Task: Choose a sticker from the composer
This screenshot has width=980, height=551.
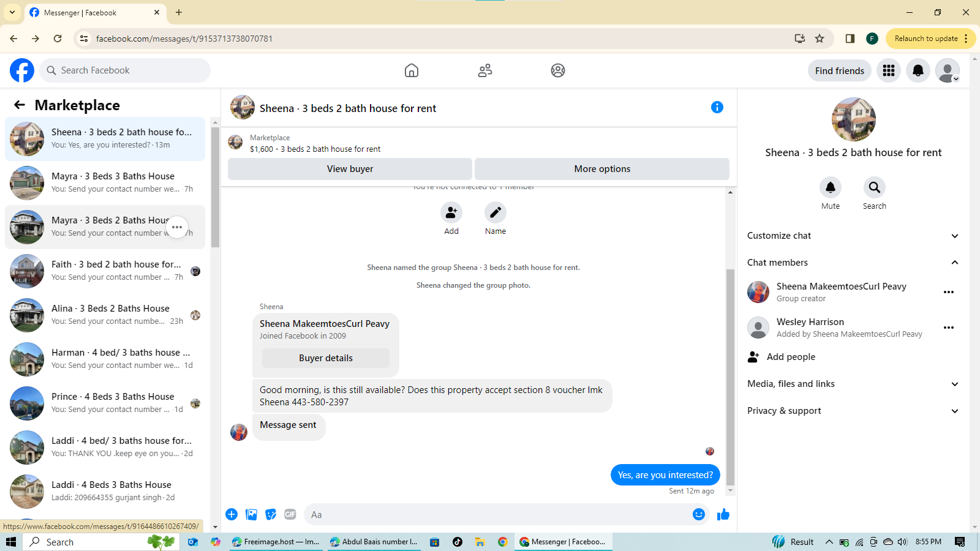Action: (x=271, y=514)
